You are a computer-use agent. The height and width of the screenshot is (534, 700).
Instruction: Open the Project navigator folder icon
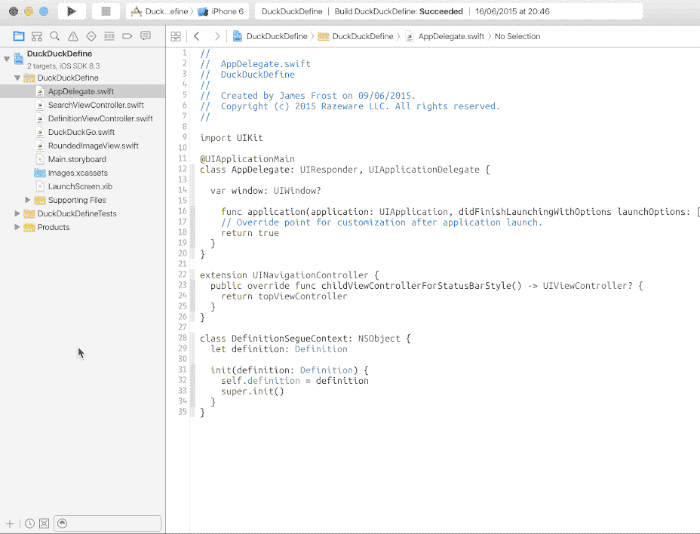19,36
